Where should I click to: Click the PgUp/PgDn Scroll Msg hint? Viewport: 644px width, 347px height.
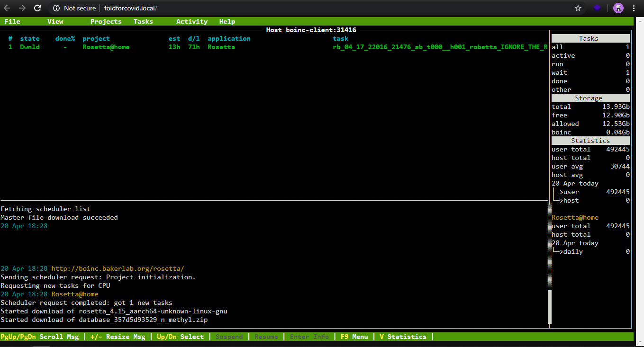coord(40,337)
